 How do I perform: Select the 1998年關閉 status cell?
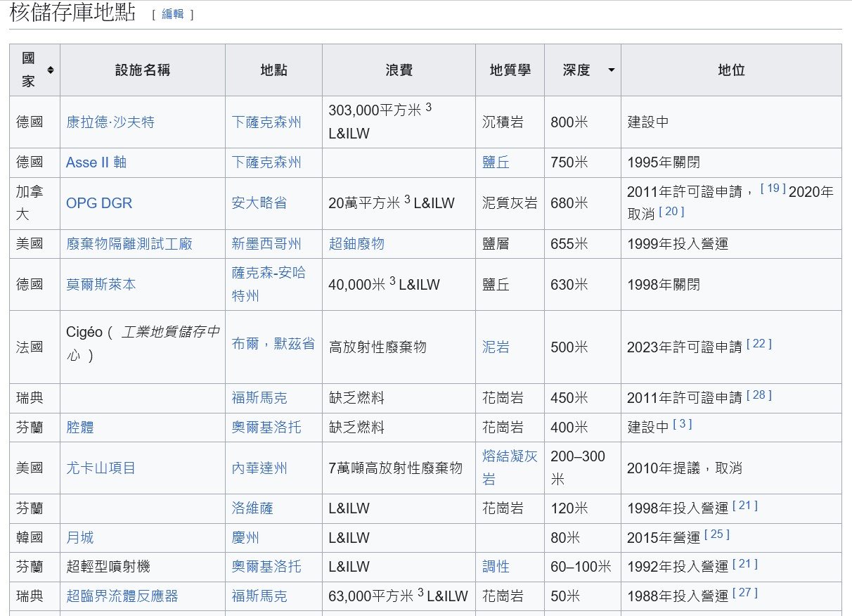click(731, 285)
